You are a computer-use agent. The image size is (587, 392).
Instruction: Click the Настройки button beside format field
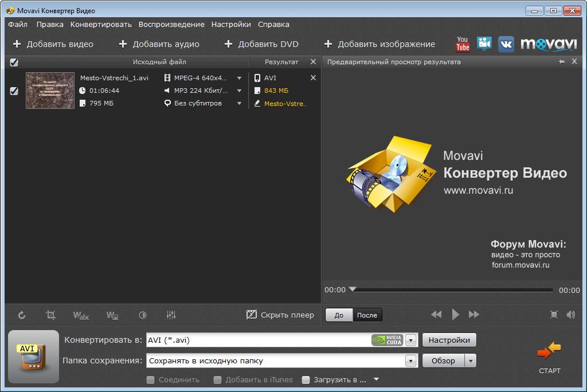pyautogui.click(x=449, y=340)
